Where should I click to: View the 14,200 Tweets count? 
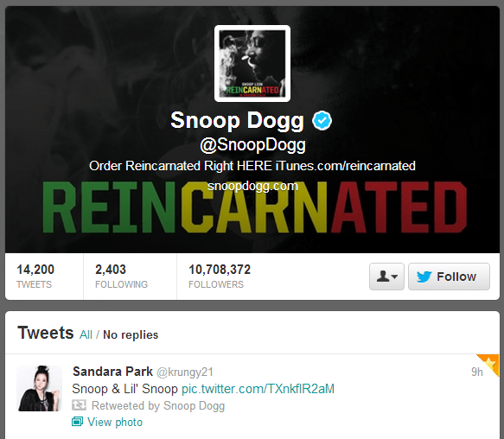(35, 276)
